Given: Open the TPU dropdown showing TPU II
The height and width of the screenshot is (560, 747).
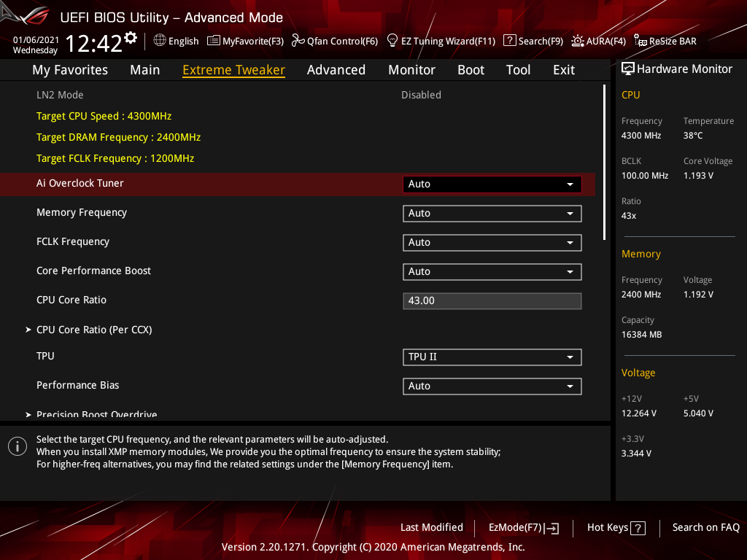Looking at the screenshot, I should (x=492, y=357).
